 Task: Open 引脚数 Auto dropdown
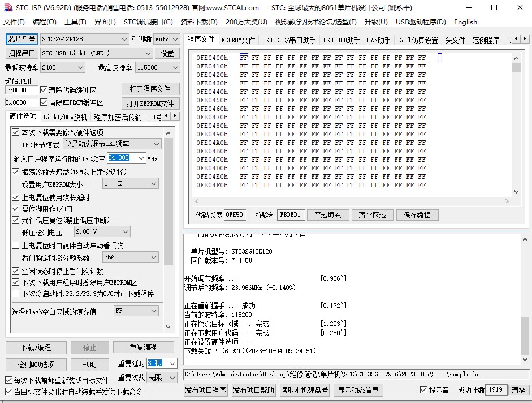click(166, 39)
